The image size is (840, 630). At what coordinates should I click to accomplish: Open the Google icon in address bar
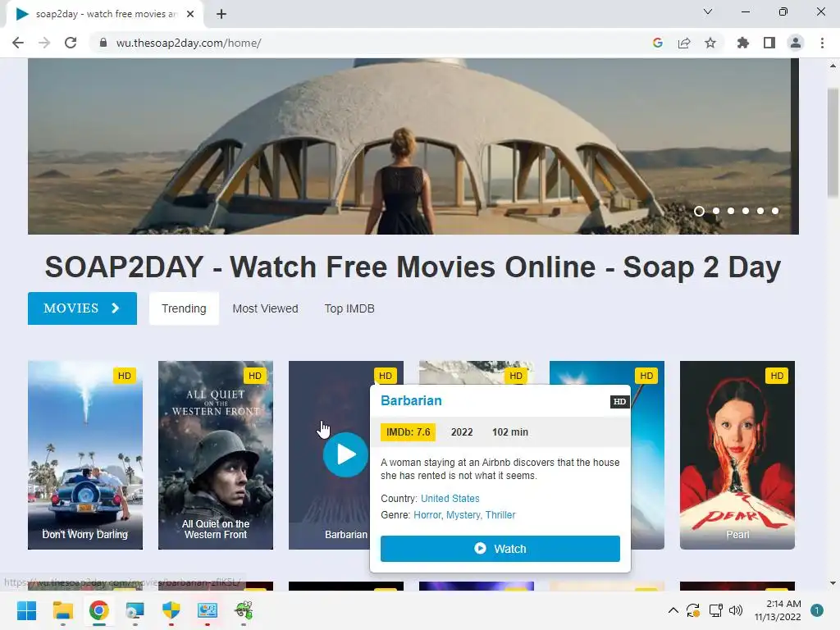658,43
